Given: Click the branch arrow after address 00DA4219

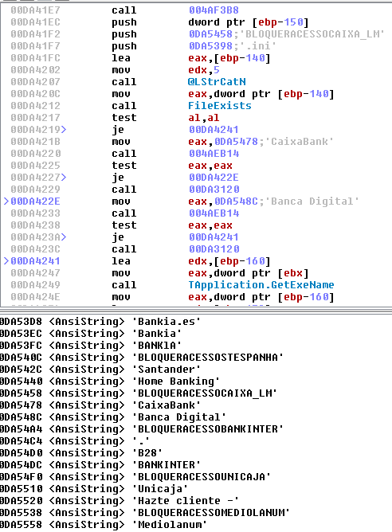Looking at the screenshot, I should pos(64,130).
